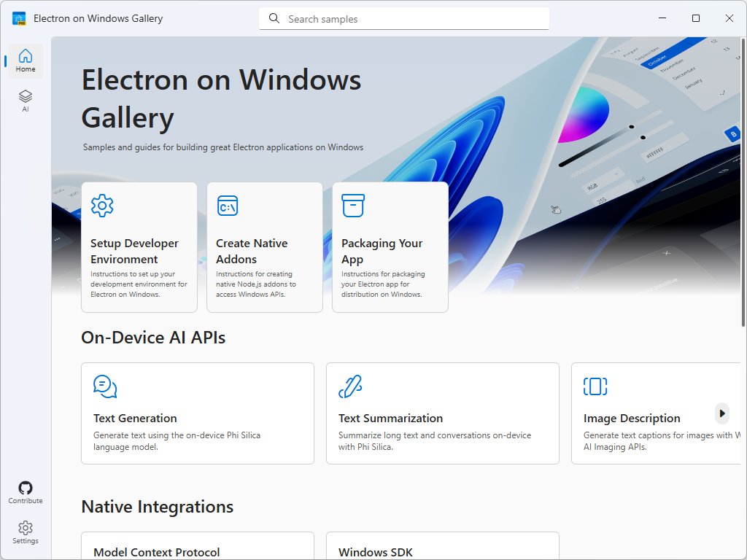Open the Text Generation sample
Image resolution: width=747 pixels, height=560 pixels.
click(x=198, y=413)
